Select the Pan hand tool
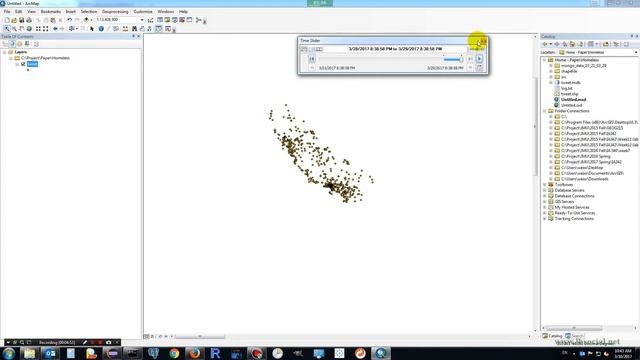Viewport: 640px width, 360px height. [22, 29]
